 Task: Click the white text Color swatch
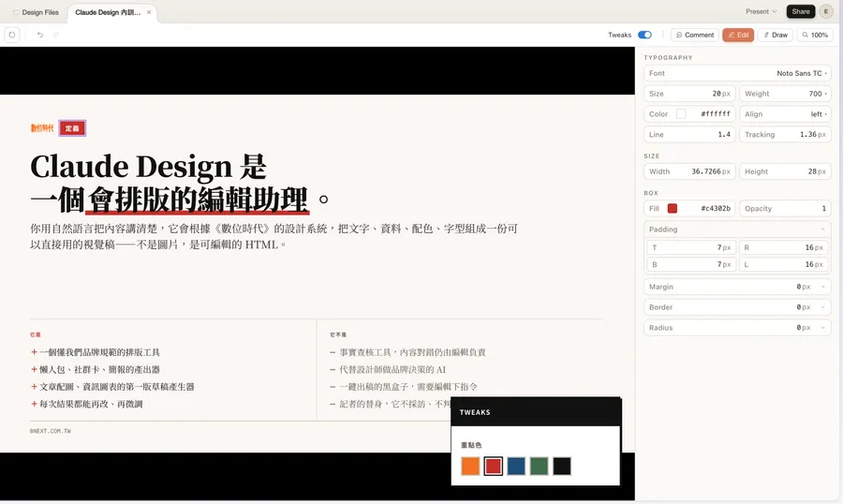pyautogui.click(x=681, y=114)
